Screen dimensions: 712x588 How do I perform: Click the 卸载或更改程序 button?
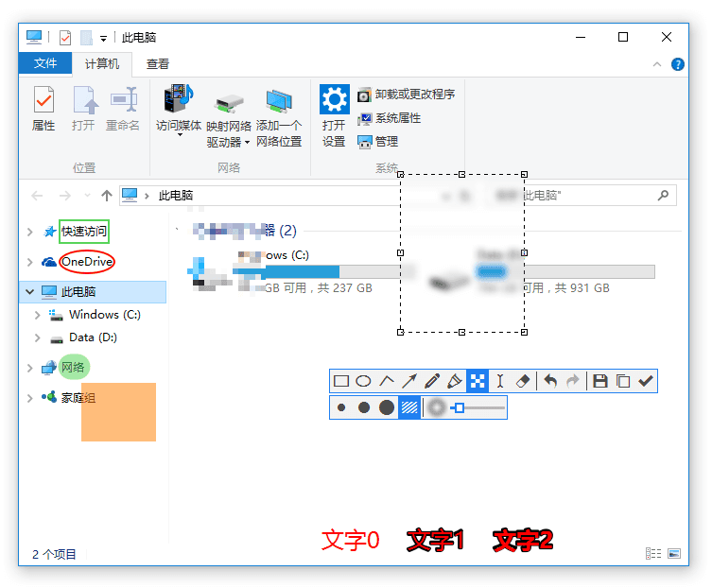click(x=407, y=95)
